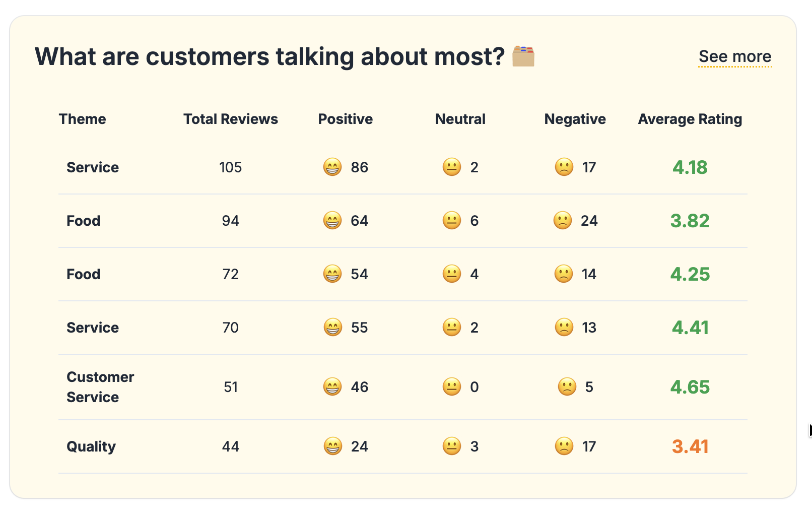Image resolution: width=812 pixels, height=515 pixels.
Task: Click the green 4.65 rating for Customer Service
Action: [x=690, y=387]
